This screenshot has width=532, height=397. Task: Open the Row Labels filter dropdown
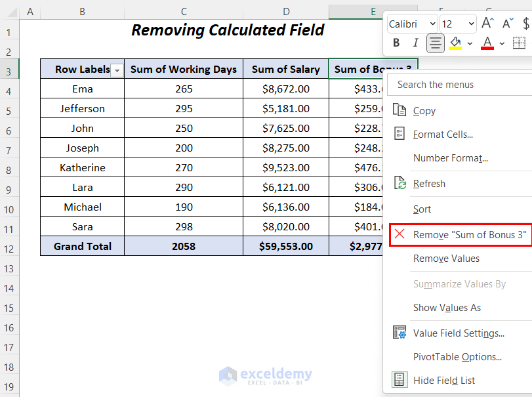click(115, 69)
